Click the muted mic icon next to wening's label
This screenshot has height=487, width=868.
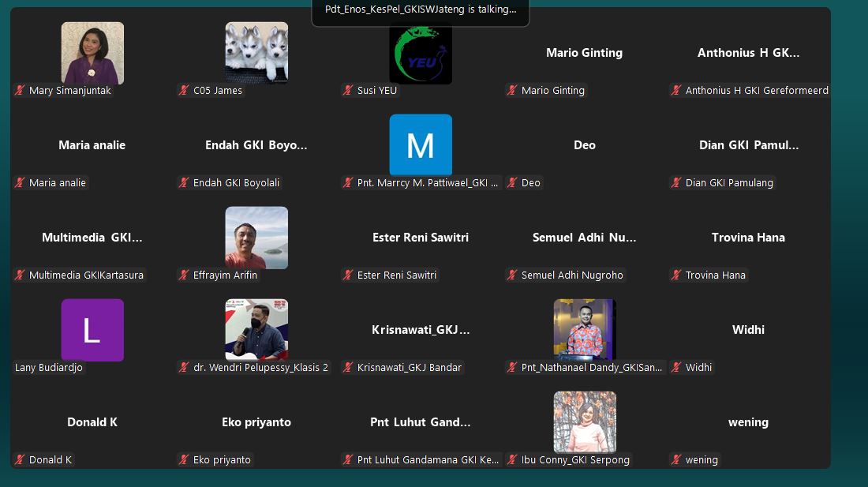pyautogui.click(x=676, y=460)
